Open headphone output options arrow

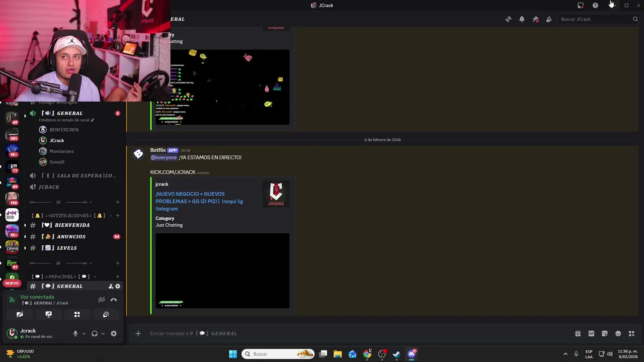[x=103, y=333]
